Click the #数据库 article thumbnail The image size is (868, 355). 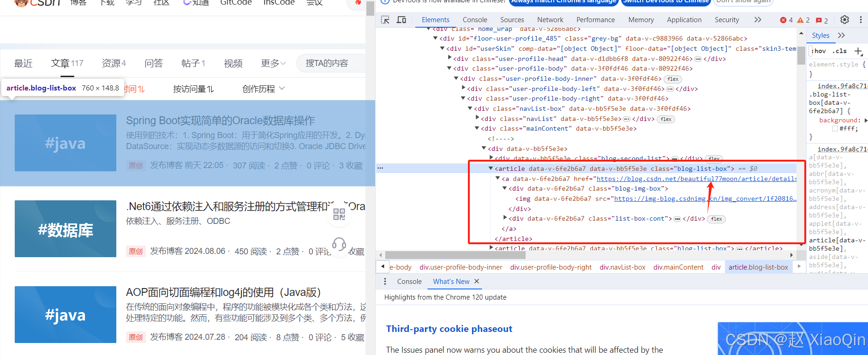(x=66, y=229)
